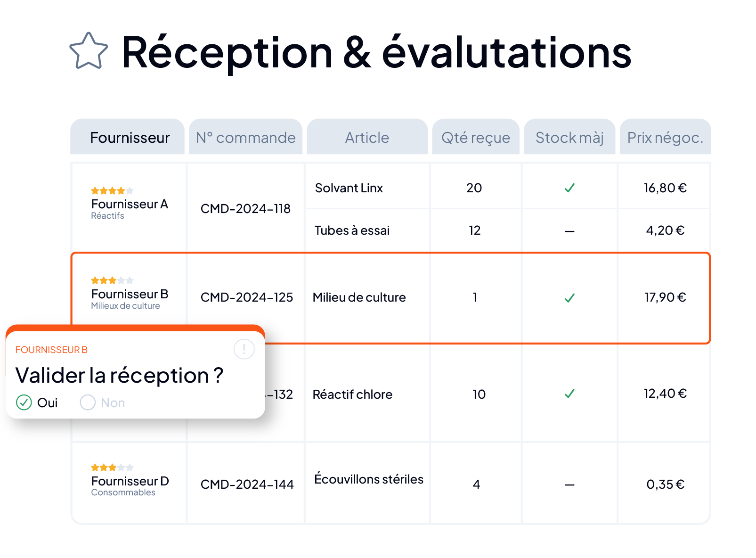Image resolution: width=756 pixels, height=558 pixels.
Task: Select the Non radio option
Action: click(x=103, y=402)
